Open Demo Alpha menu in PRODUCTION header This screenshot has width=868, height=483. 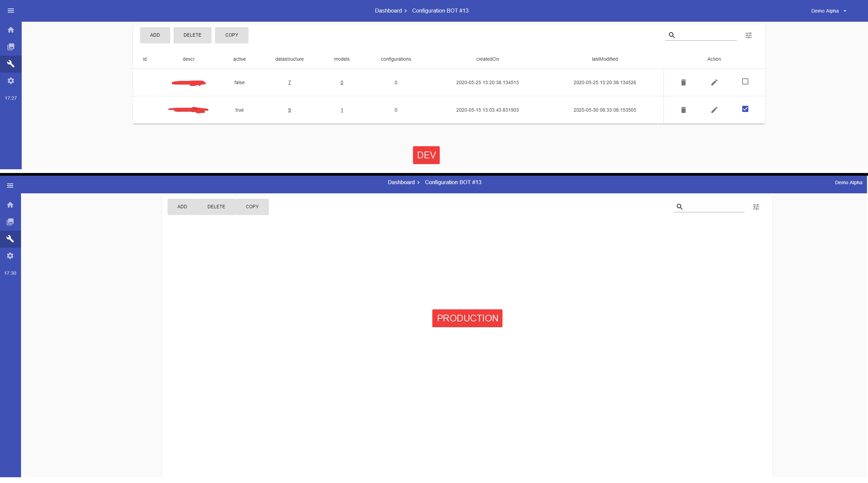(x=848, y=182)
